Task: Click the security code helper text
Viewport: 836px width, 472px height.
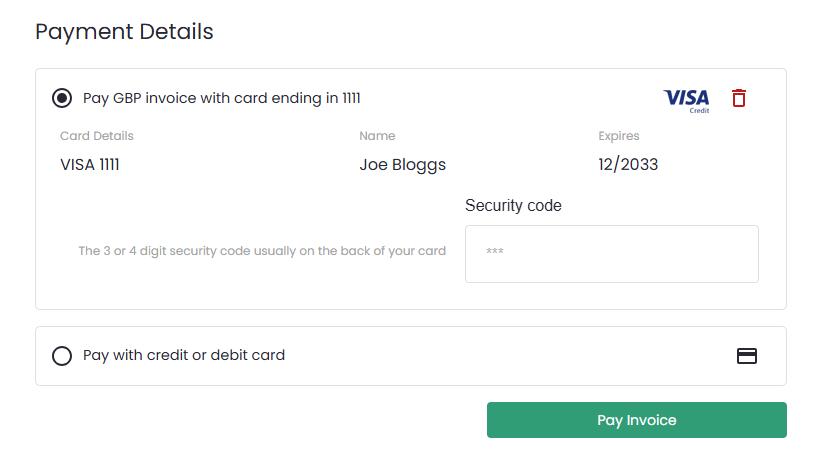Action: (262, 251)
